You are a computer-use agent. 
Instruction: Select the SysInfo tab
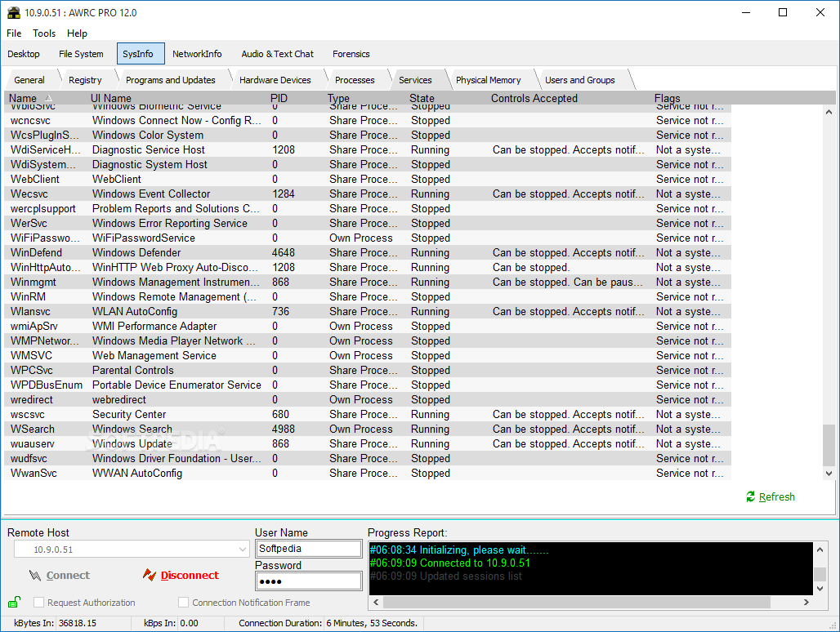click(x=141, y=54)
